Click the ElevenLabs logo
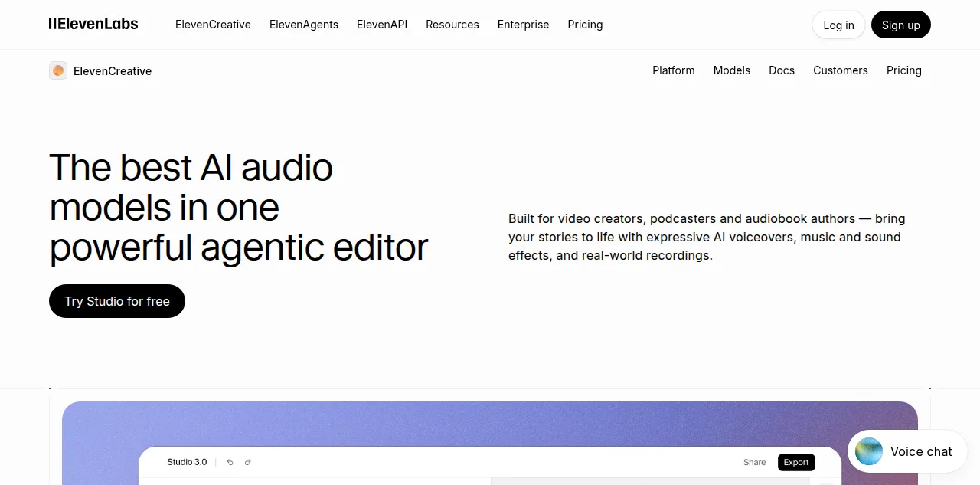The width and height of the screenshot is (980, 485). point(93,24)
